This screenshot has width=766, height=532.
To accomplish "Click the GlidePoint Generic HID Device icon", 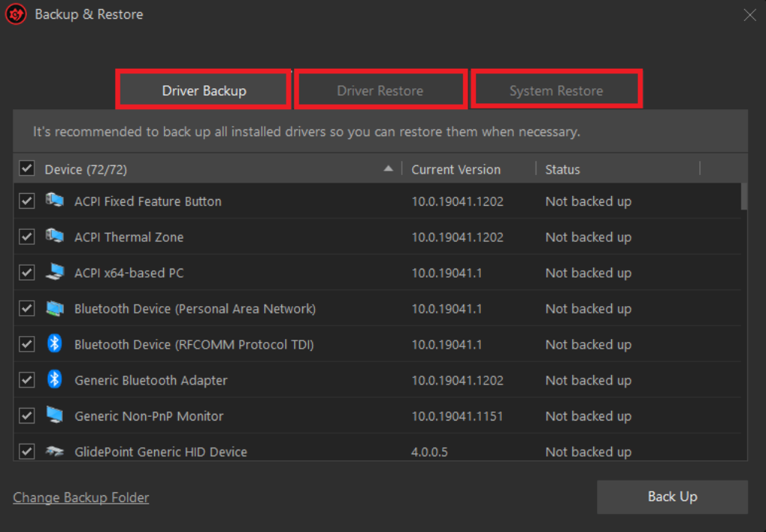I will (x=55, y=451).
